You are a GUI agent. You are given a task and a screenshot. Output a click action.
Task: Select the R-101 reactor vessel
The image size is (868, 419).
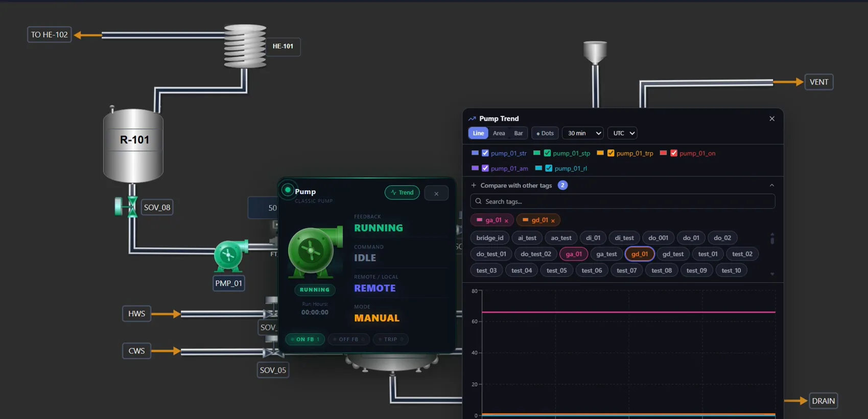click(133, 145)
